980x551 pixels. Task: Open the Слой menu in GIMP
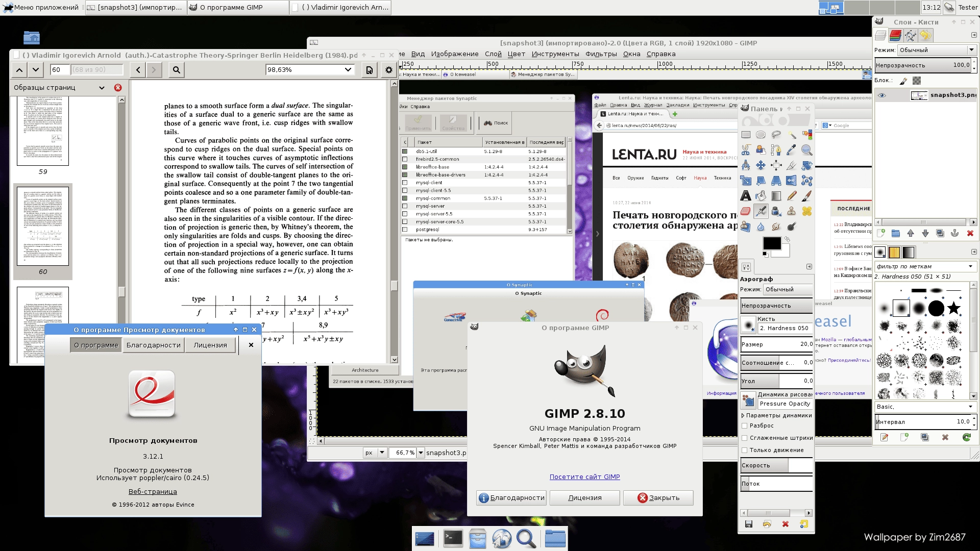493,54
